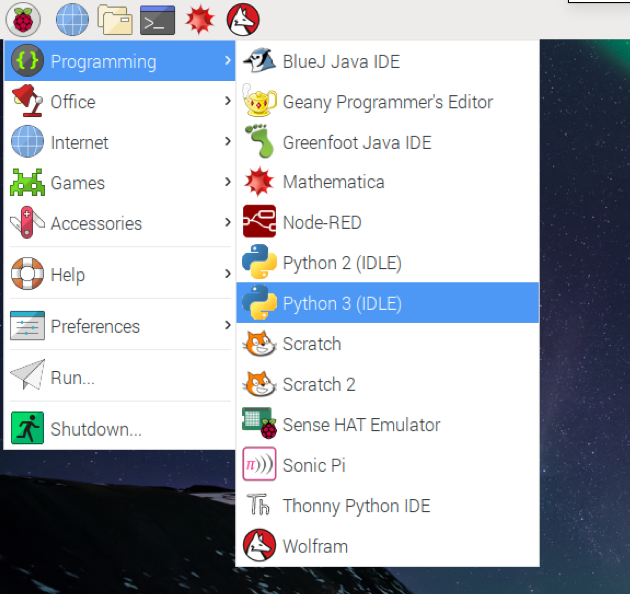Launch BlueJ Java IDE
This screenshot has height=594, width=630.
coord(387,61)
